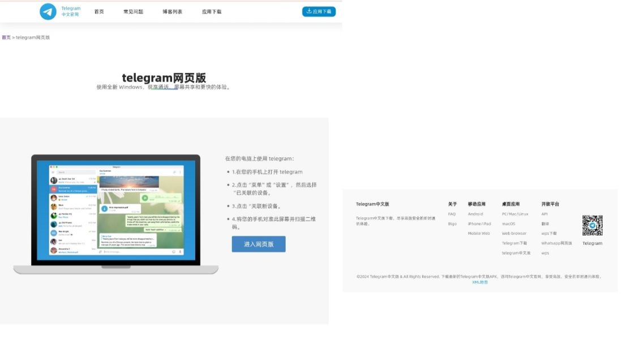Open the FAQ footer link
Image resolution: width=644 pixels, height=362 pixels.
point(452,214)
